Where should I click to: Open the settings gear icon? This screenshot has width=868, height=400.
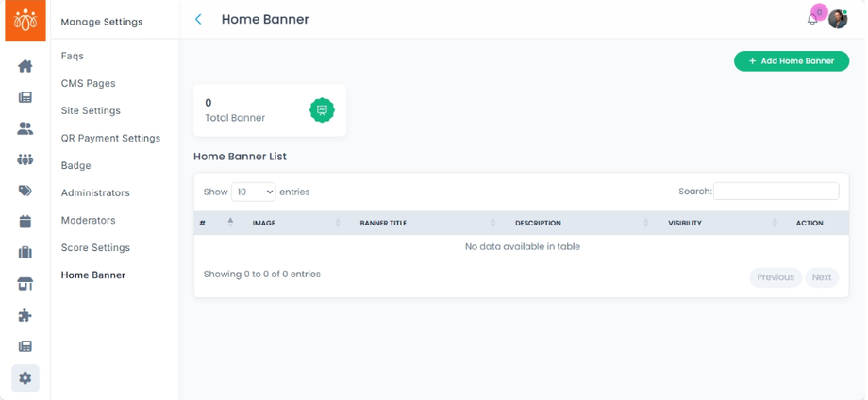(x=25, y=378)
